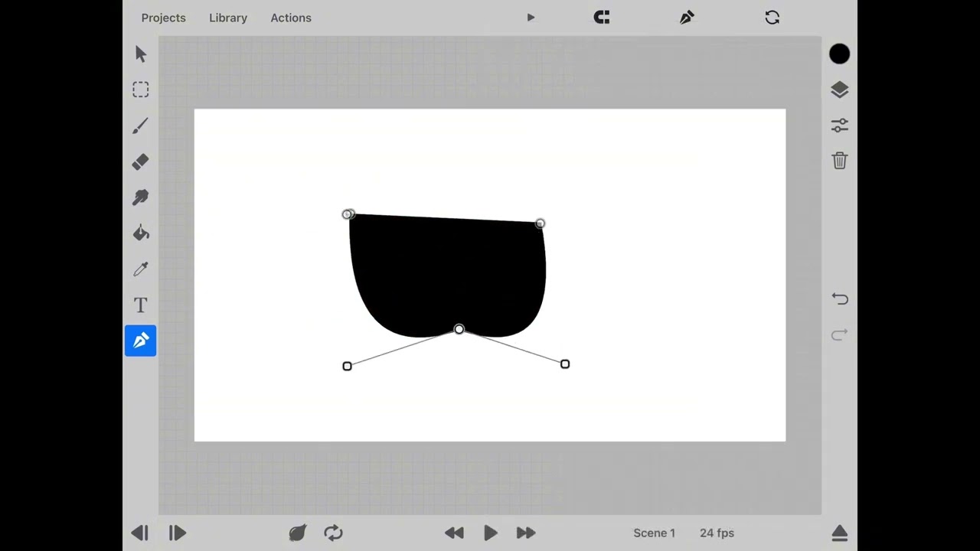The height and width of the screenshot is (551, 980).
Task: Select the Brush tool
Action: pos(141,126)
